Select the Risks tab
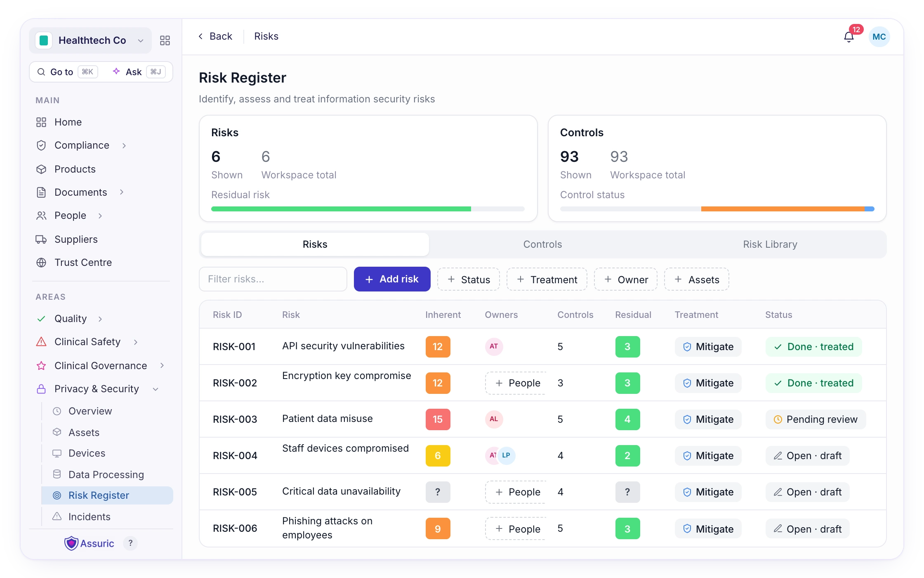The width and height of the screenshot is (924, 578). pos(315,244)
